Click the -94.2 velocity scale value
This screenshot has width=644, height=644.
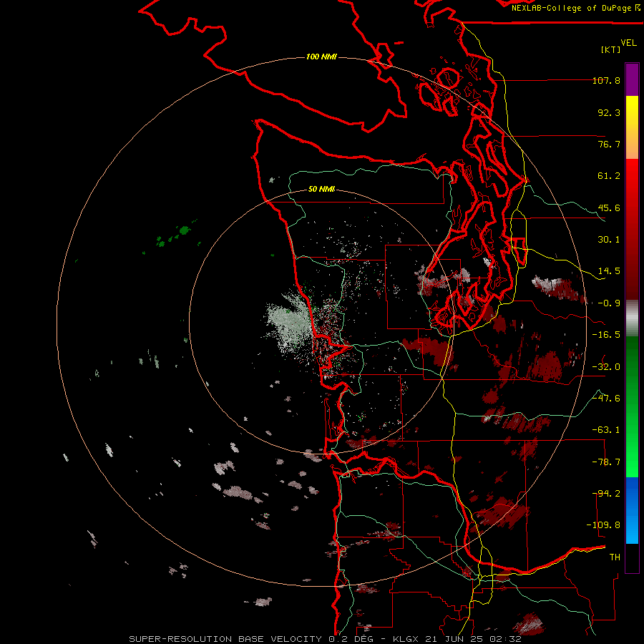(x=606, y=494)
